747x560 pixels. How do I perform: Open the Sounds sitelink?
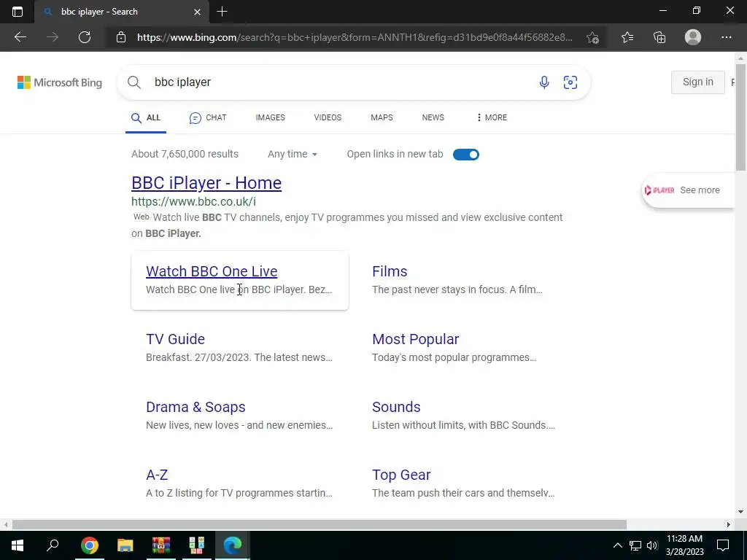pos(396,407)
